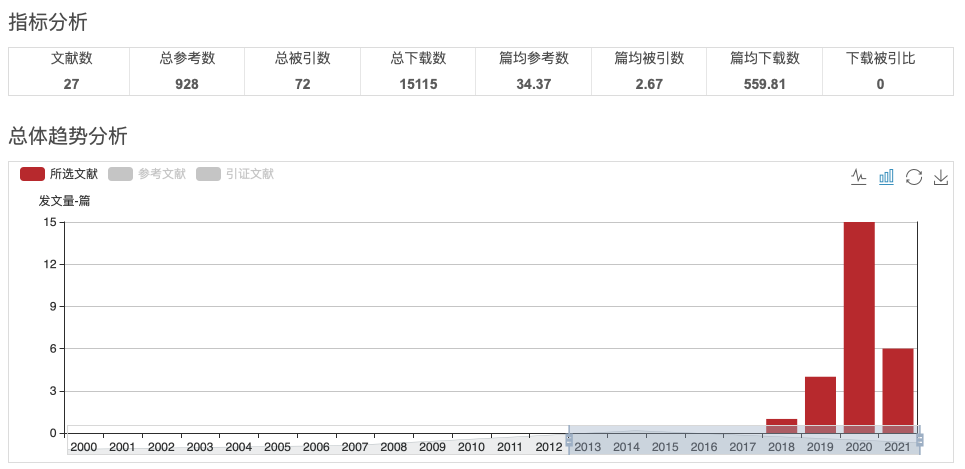This screenshot has height=469, width=965.
Task: Download the trend chart image
Action: click(941, 177)
